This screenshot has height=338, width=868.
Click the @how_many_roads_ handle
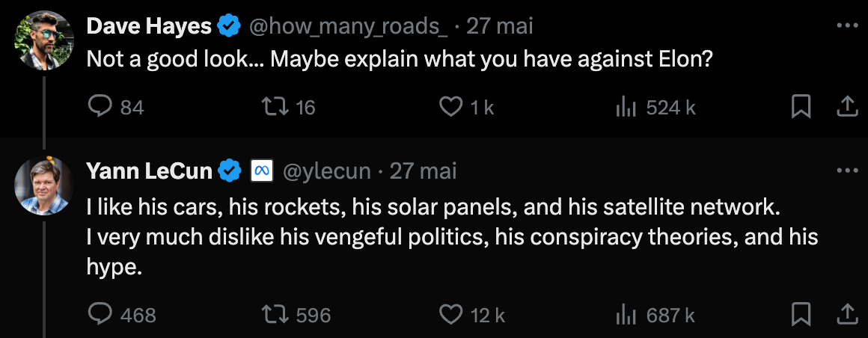347,26
